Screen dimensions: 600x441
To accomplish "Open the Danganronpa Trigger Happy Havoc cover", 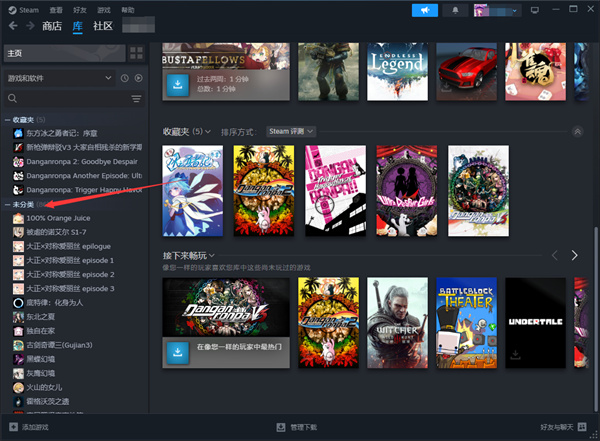I will tap(336, 191).
